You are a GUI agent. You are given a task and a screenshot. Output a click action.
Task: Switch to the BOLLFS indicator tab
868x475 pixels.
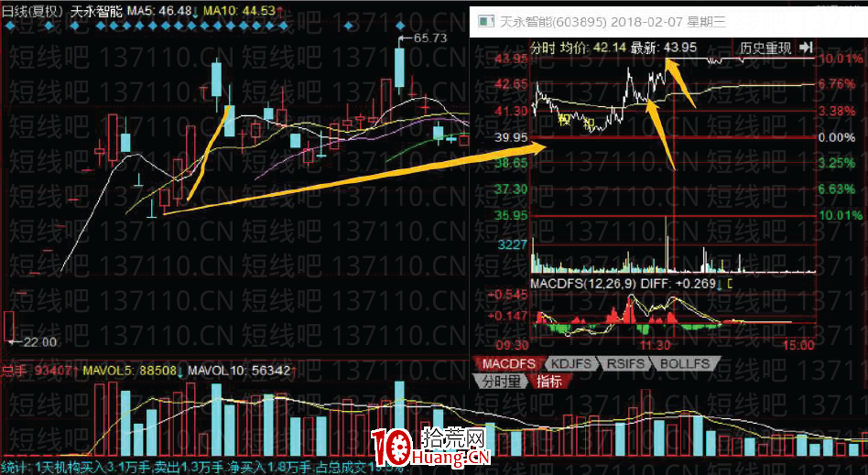click(x=684, y=363)
